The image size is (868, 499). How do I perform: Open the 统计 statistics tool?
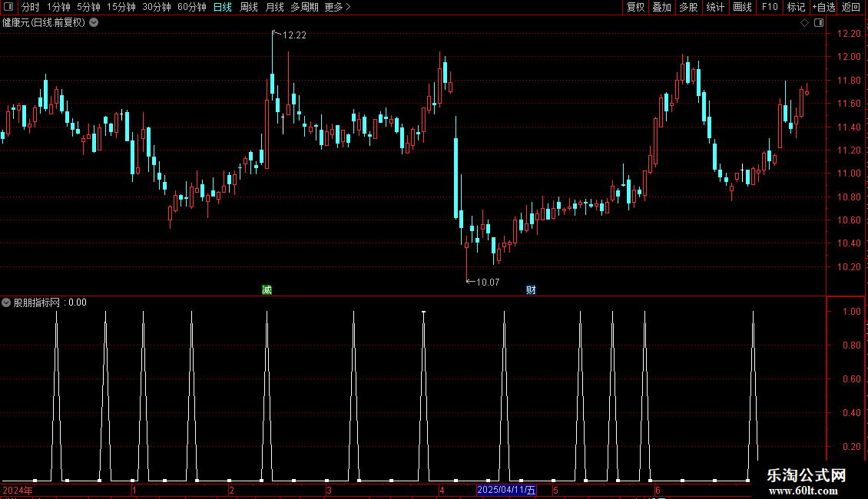pyautogui.click(x=715, y=7)
